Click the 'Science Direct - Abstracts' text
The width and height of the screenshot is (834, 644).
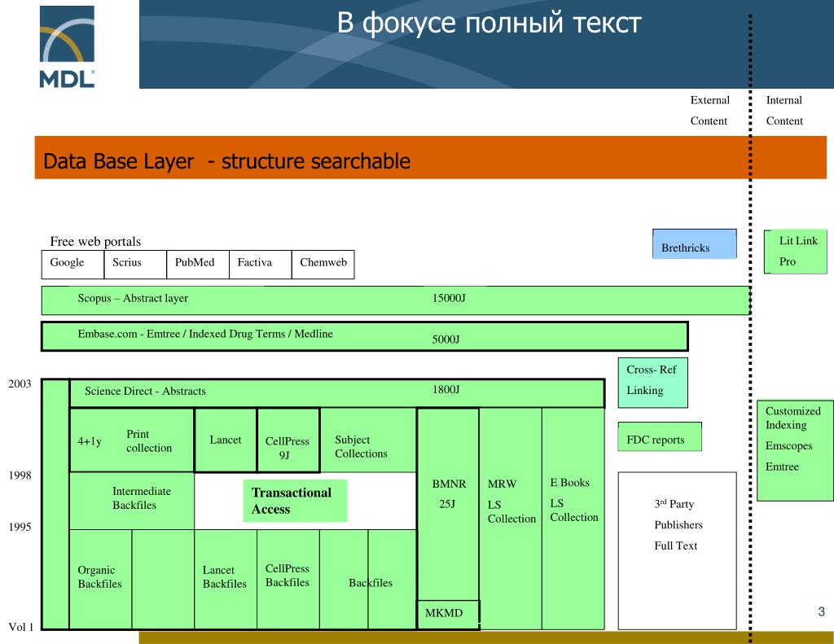(x=145, y=391)
